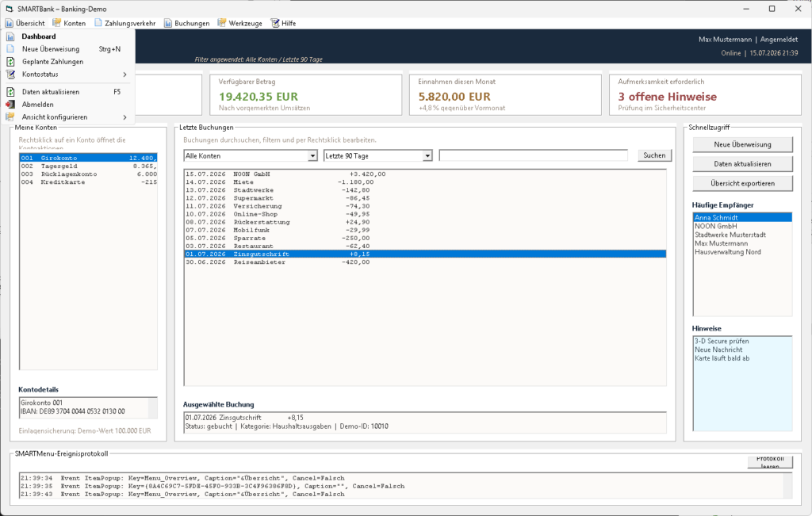Image resolution: width=812 pixels, height=516 pixels.
Task: Click the Konten menu icon
Action: click(57, 23)
